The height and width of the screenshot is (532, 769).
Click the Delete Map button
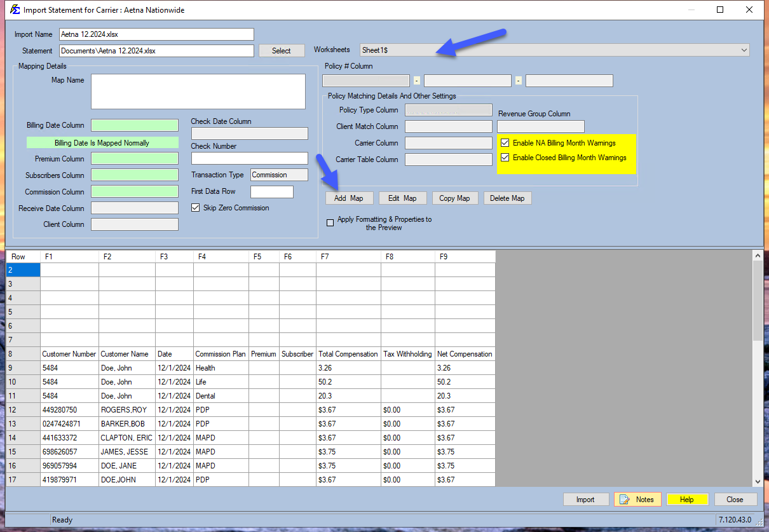pyautogui.click(x=507, y=198)
